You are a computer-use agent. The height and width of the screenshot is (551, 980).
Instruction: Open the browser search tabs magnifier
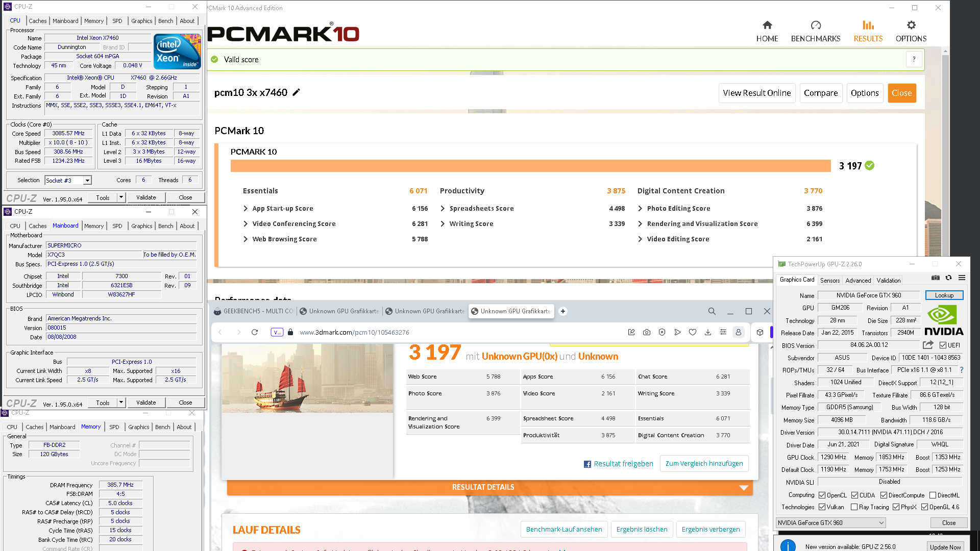pyautogui.click(x=712, y=311)
